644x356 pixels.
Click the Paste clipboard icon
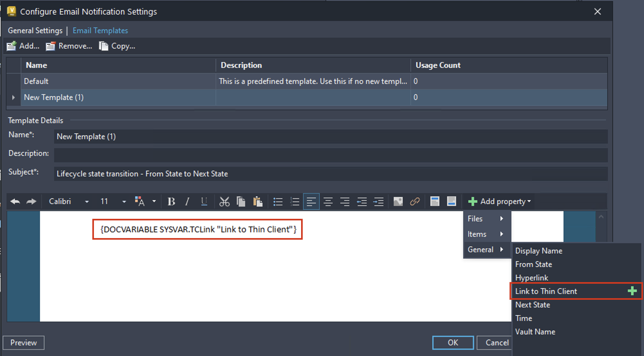click(258, 201)
